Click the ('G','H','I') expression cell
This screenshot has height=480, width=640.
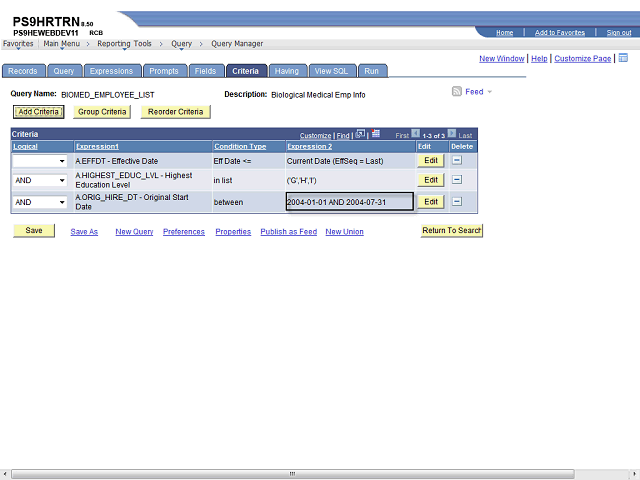[x=302, y=180]
